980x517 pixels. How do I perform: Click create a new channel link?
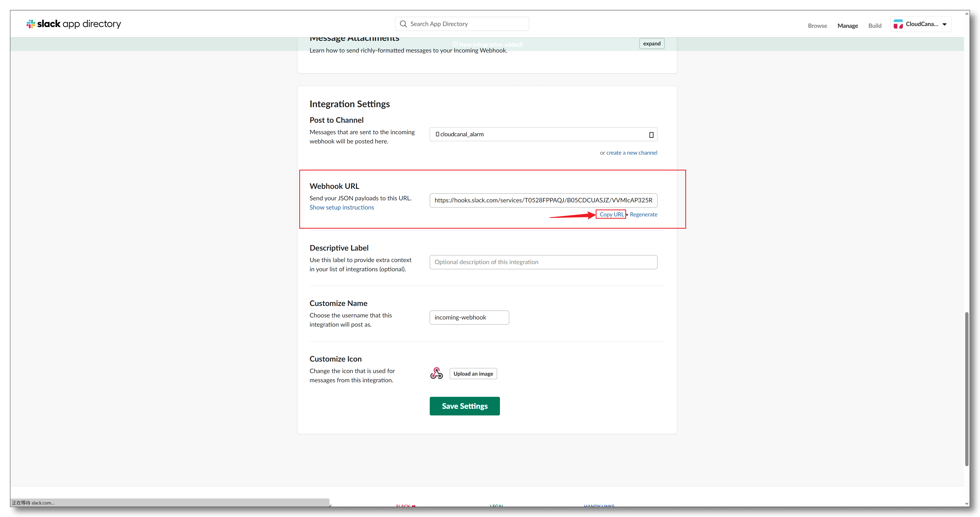coord(631,153)
